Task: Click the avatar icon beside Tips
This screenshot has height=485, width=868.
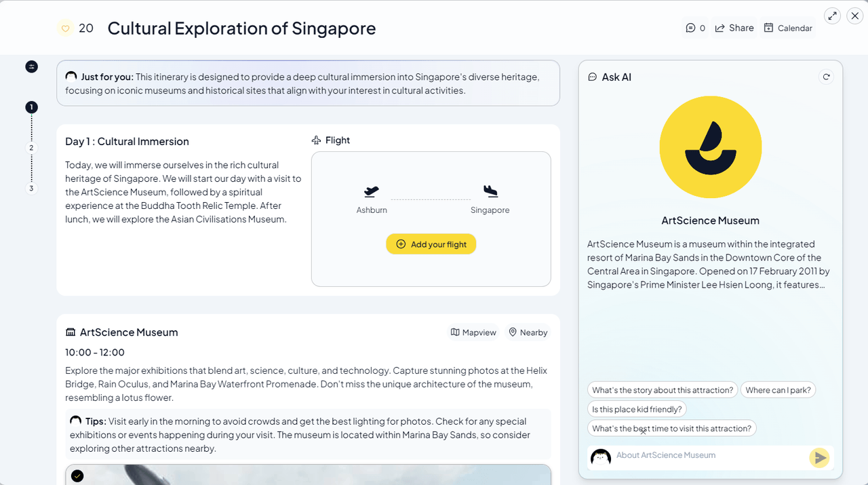Action: pyautogui.click(x=76, y=421)
